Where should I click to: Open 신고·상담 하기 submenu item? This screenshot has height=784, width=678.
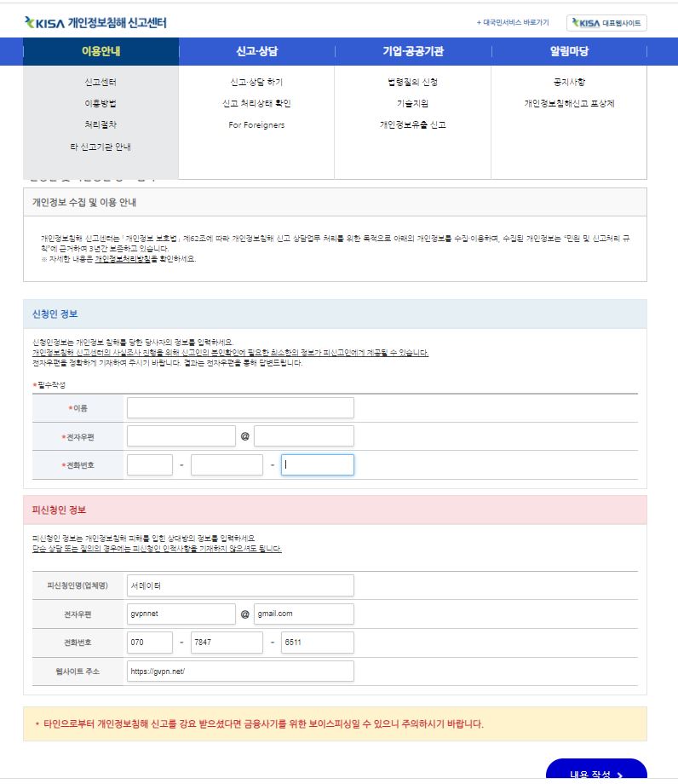coord(256,82)
